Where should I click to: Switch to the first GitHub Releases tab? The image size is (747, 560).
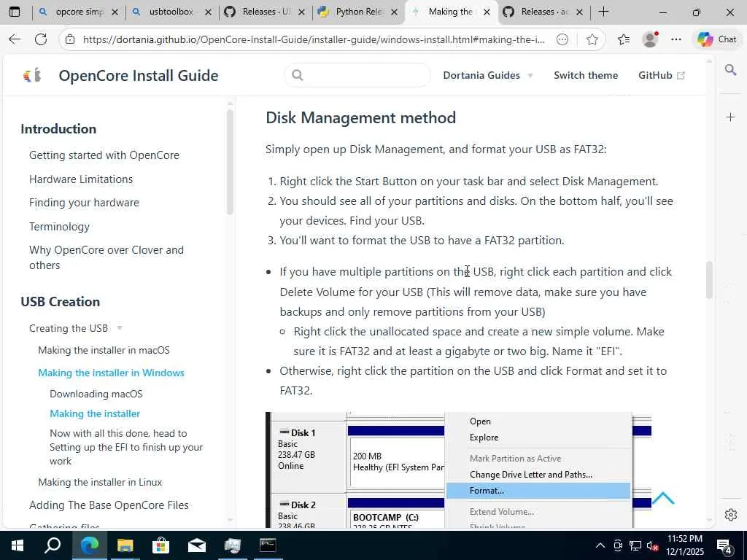pyautogui.click(x=265, y=12)
